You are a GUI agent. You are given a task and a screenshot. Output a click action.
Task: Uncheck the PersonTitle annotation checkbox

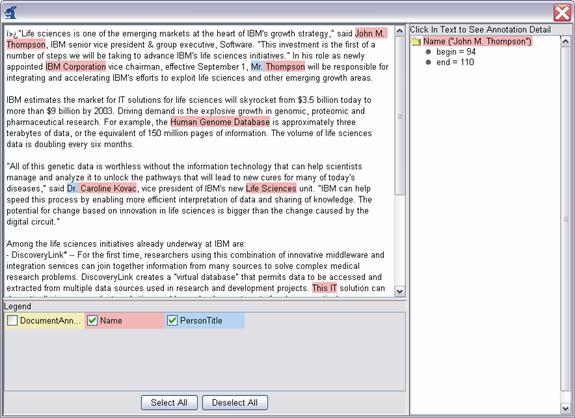pos(172,320)
